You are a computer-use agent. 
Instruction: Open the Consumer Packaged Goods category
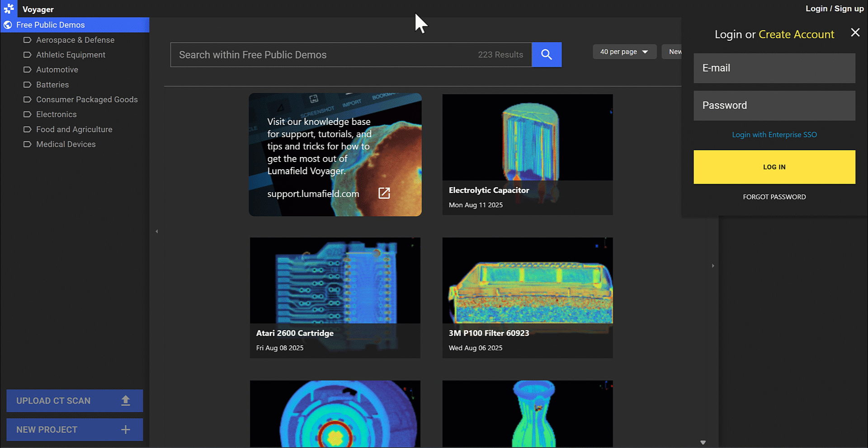coord(87,100)
